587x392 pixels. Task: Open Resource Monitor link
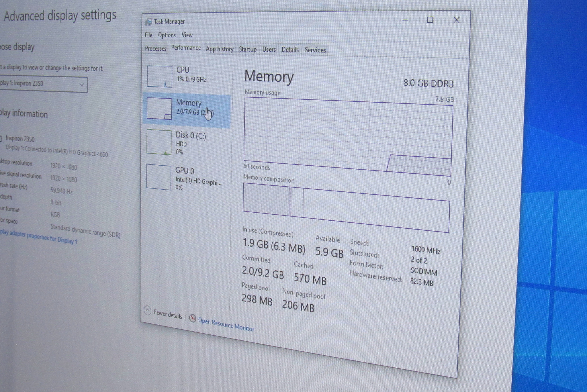tap(226, 325)
